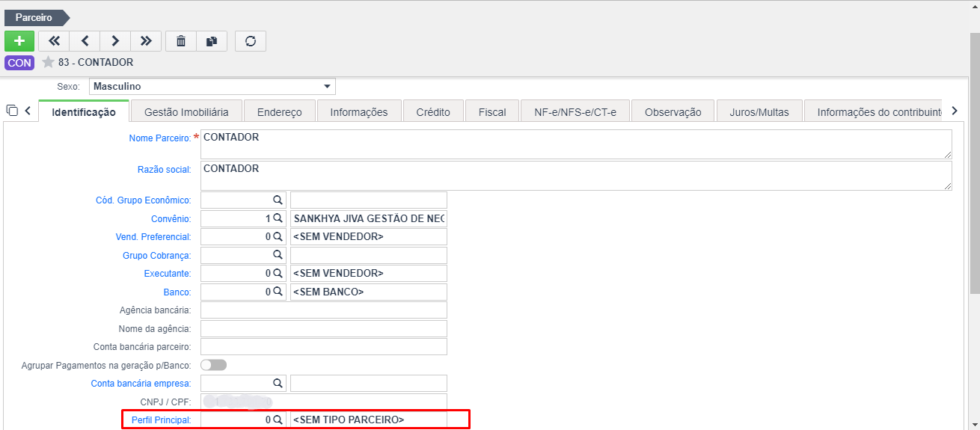Click the Conta bancária parceiro field
Image resolution: width=980 pixels, height=430 pixels.
[324, 346]
